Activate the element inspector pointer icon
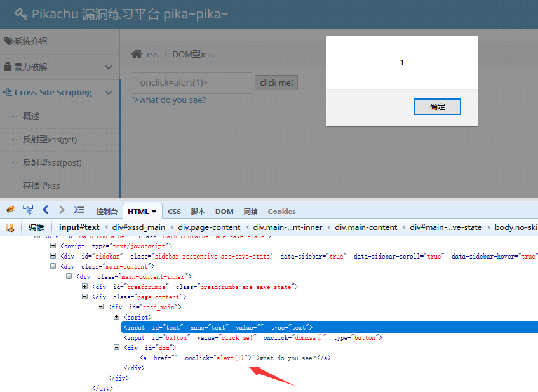This screenshot has width=538, height=392. [28, 210]
